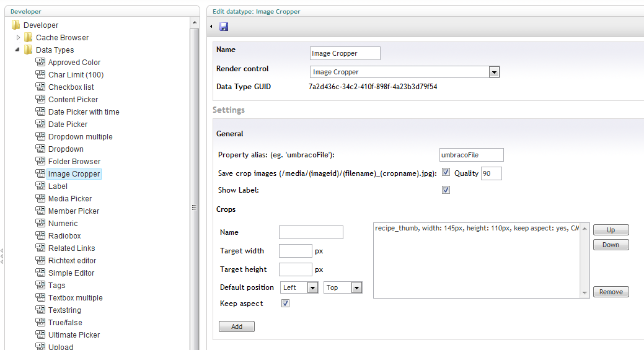Click the Tags datatype icon

(x=40, y=285)
